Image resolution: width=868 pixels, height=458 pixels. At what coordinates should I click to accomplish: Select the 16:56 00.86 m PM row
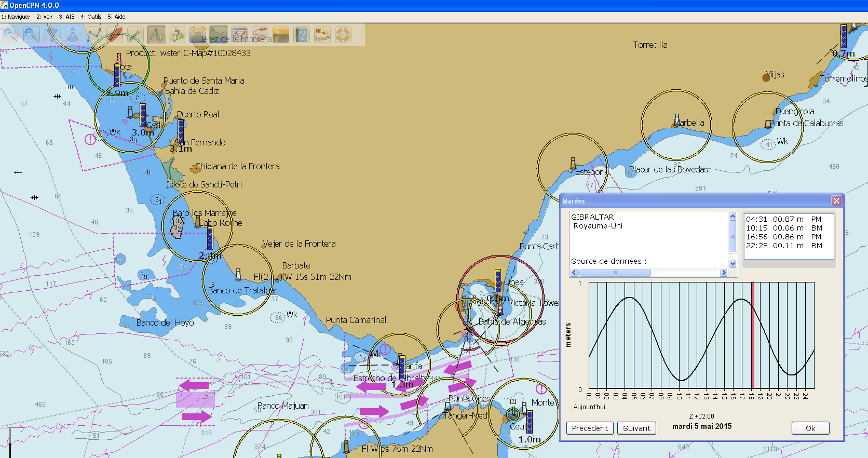(x=788, y=237)
